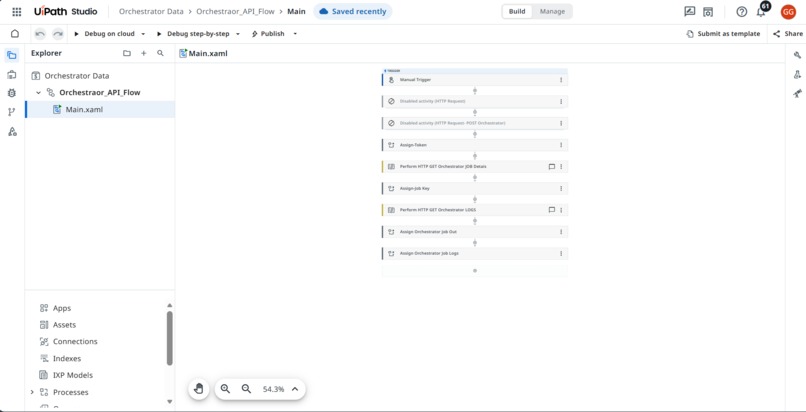Click the resources list scrollbar
The height and width of the screenshot is (412, 806).
[170, 338]
